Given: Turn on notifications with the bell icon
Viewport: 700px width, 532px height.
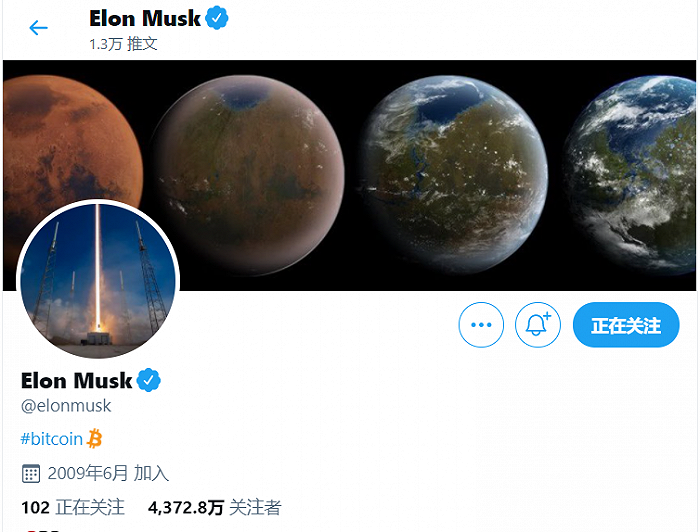Looking at the screenshot, I should [x=538, y=325].
